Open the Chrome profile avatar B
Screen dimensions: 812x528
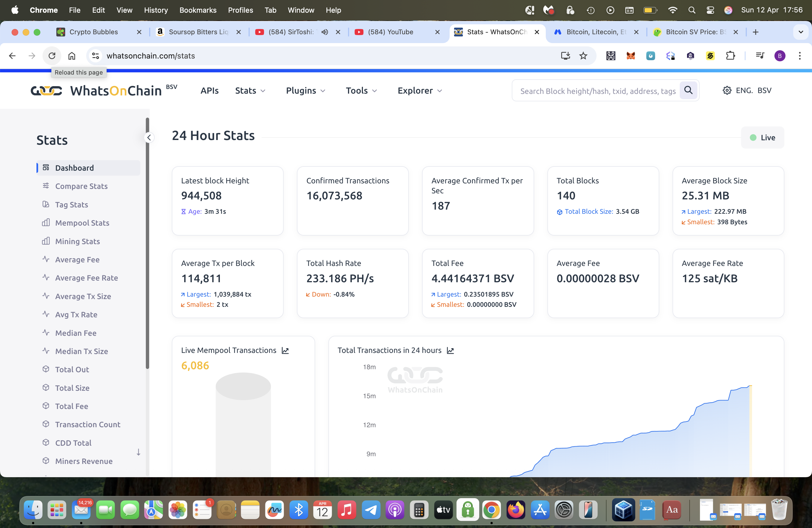pyautogui.click(x=780, y=56)
